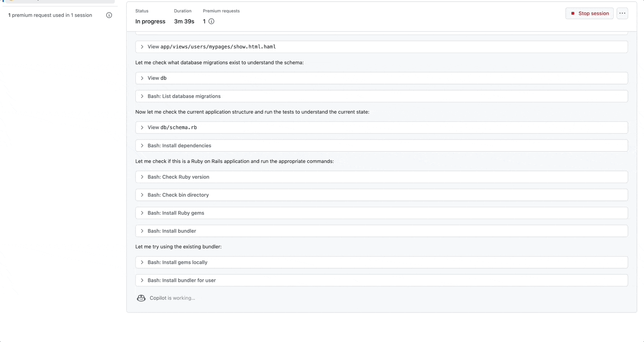Click the 'Copilot is working...' status text
The height and width of the screenshot is (342, 644).
[172, 298]
